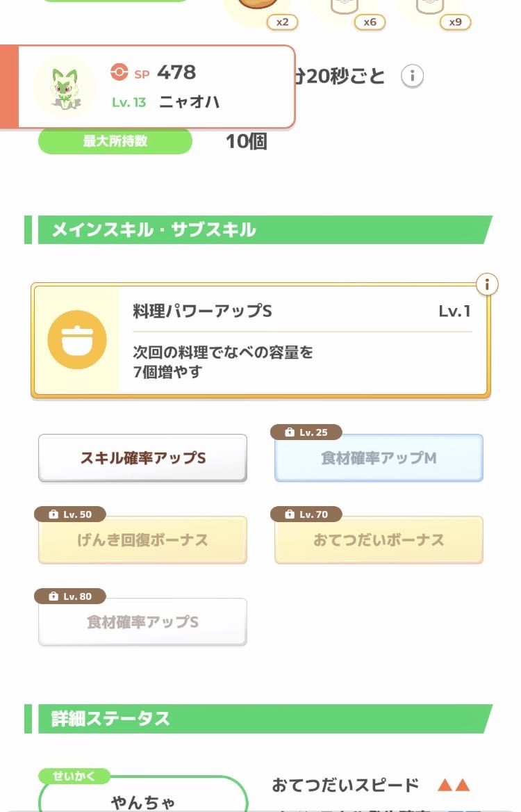
Task: Tap the Poké Ball SP icon
Action: click(x=119, y=72)
